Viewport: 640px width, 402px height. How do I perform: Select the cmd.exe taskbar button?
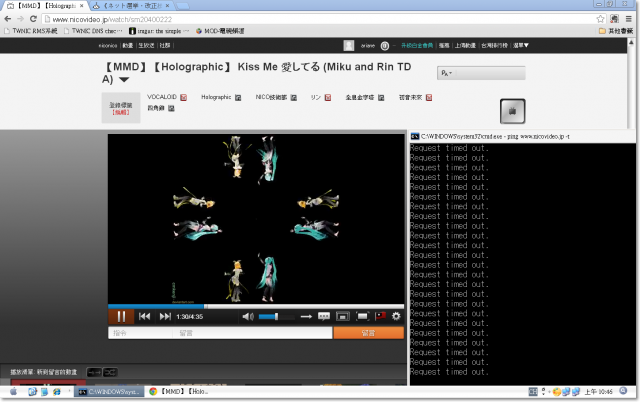point(109,392)
